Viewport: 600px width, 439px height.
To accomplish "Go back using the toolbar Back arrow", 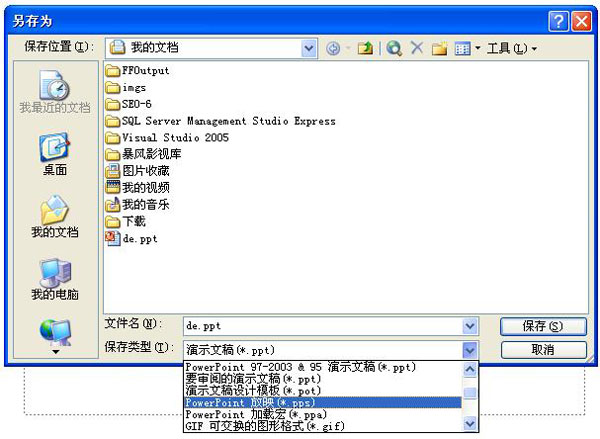I will [333, 49].
